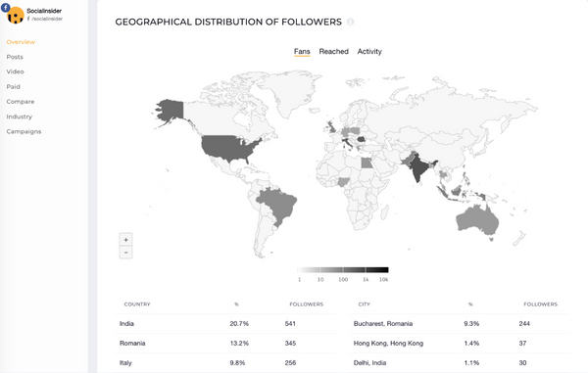Select the Fans tab
Viewport: 588px width, 373px height.
(x=302, y=51)
